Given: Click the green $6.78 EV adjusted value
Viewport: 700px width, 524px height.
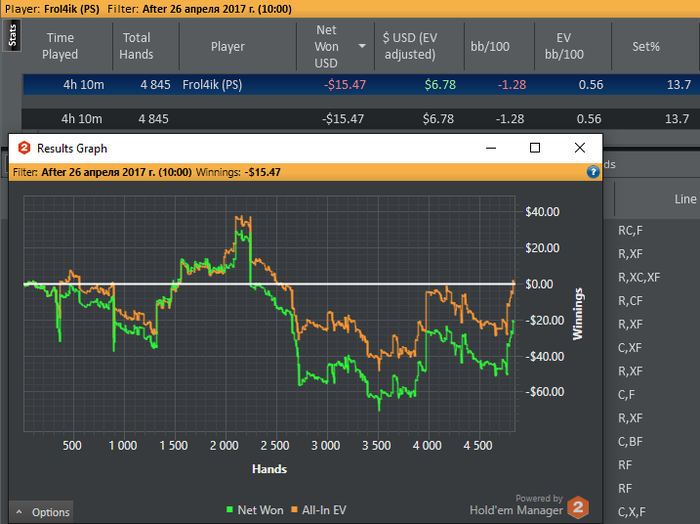Looking at the screenshot, I should tap(440, 85).
